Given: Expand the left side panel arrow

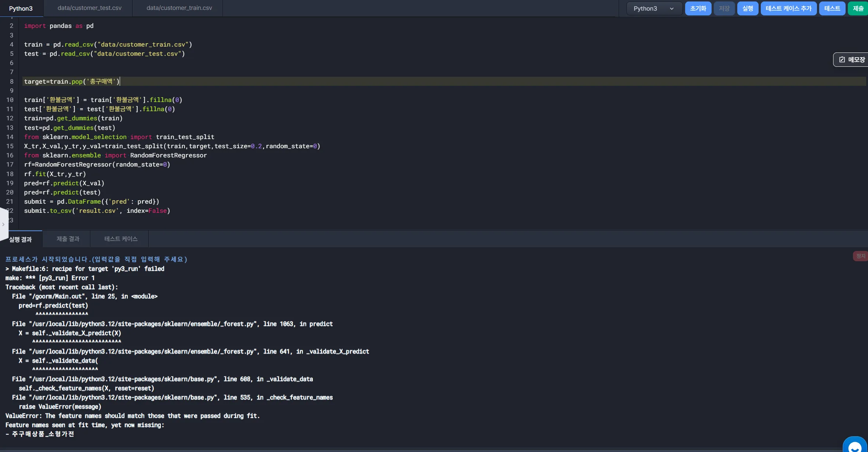Looking at the screenshot, I should pyautogui.click(x=3, y=224).
